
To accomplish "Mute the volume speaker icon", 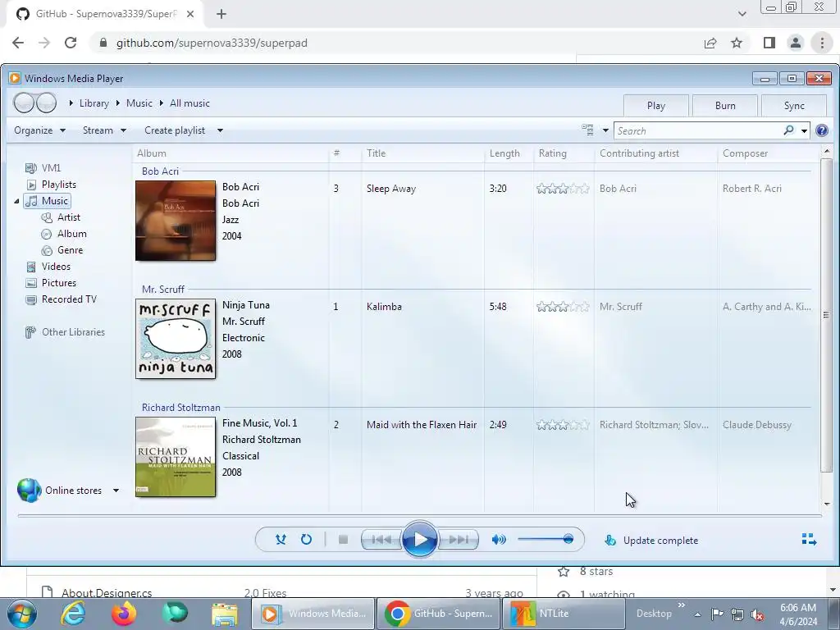I will [x=499, y=540].
